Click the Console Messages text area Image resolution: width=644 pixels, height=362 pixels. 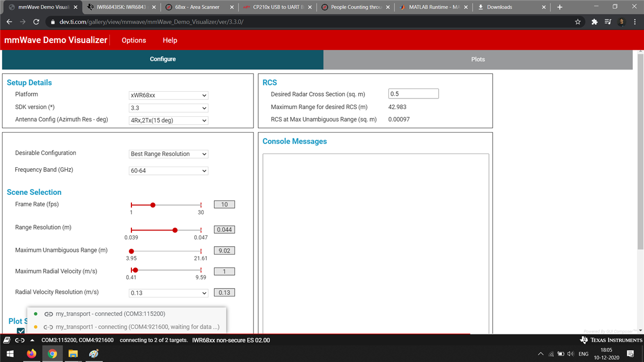pyautogui.click(x=376, y=243)
